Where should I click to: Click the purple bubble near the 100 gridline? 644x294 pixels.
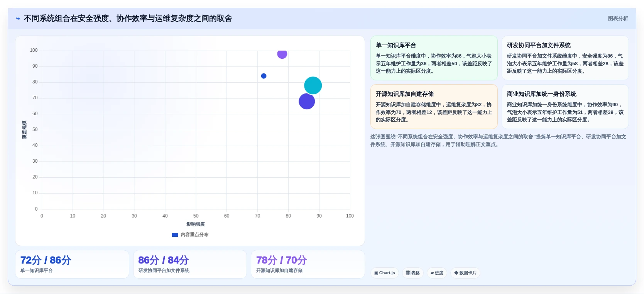pos(282,54)
